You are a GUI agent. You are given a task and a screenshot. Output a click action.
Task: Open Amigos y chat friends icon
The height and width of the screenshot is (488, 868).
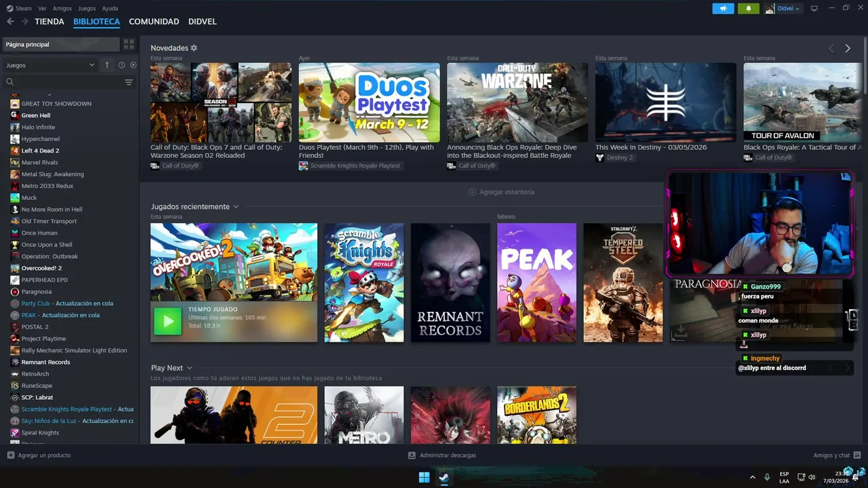tap(857, 455)
